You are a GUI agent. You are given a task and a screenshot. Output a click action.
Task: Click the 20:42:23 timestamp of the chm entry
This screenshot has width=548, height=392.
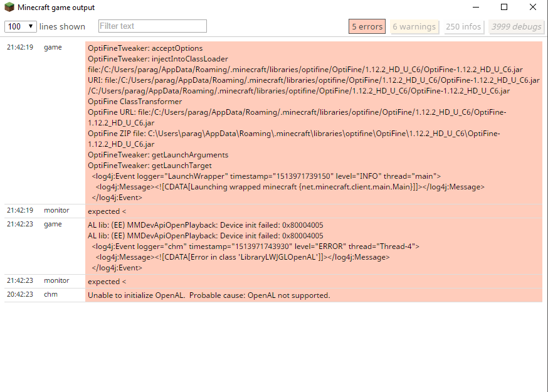[20, 294]
